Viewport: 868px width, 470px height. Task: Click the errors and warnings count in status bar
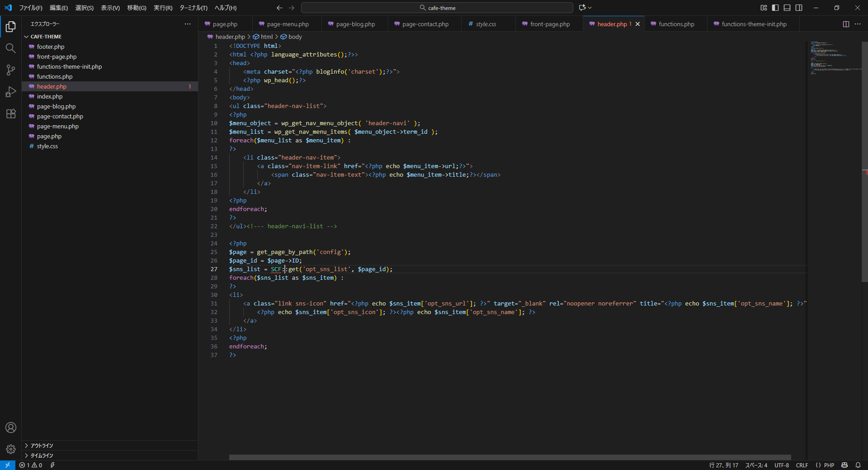point(31,465)
